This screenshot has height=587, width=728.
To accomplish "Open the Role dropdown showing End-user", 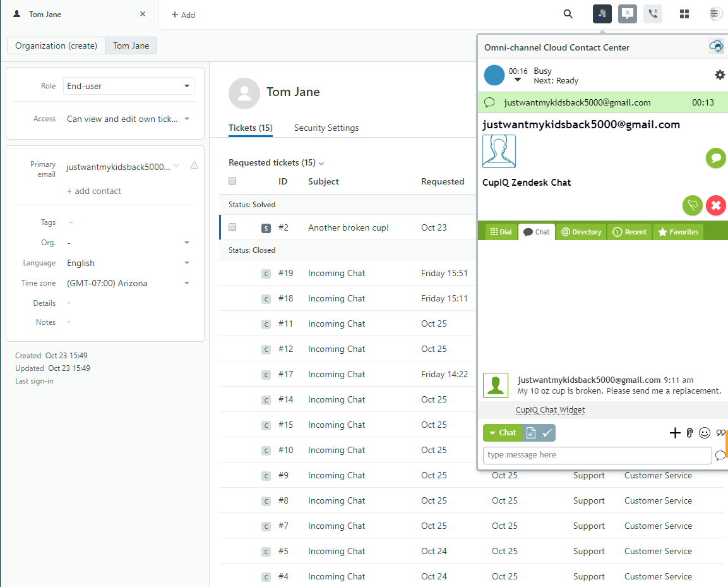I will [129, 86].
